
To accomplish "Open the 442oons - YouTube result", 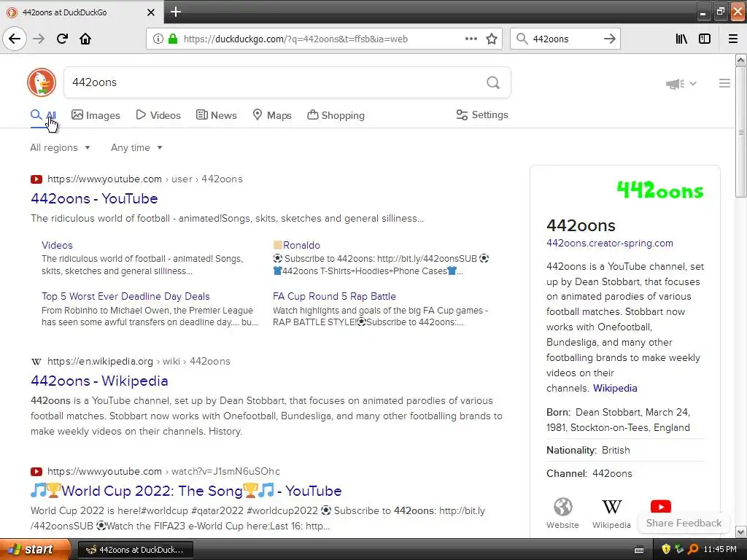I will coord(94,198).
